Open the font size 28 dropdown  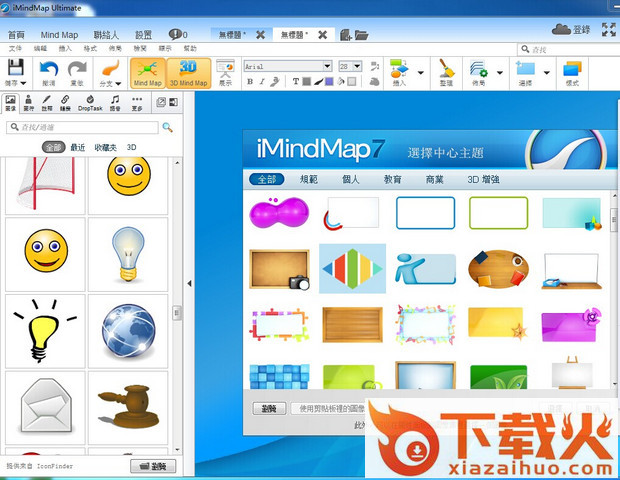point(357,66)
